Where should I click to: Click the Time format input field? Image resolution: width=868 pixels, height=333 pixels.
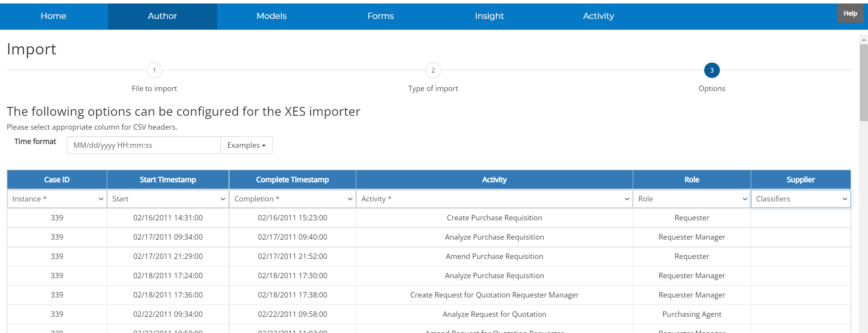143,145
